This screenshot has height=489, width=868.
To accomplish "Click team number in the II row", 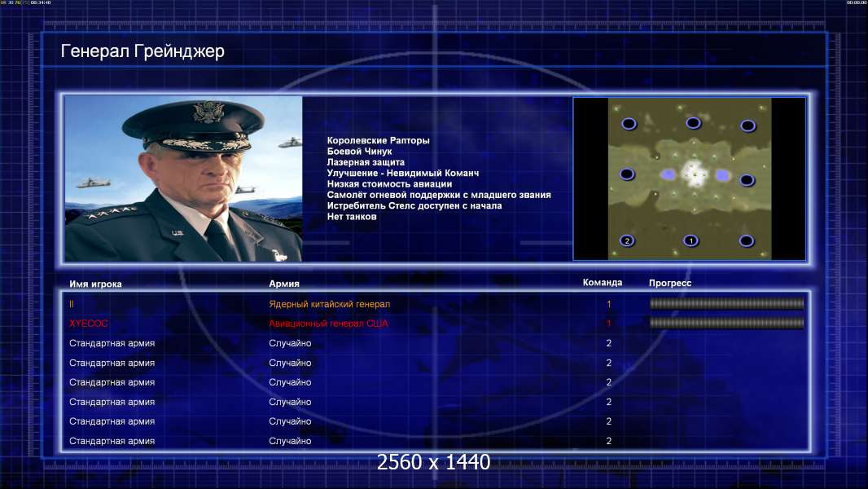I will tap(608, 304).
